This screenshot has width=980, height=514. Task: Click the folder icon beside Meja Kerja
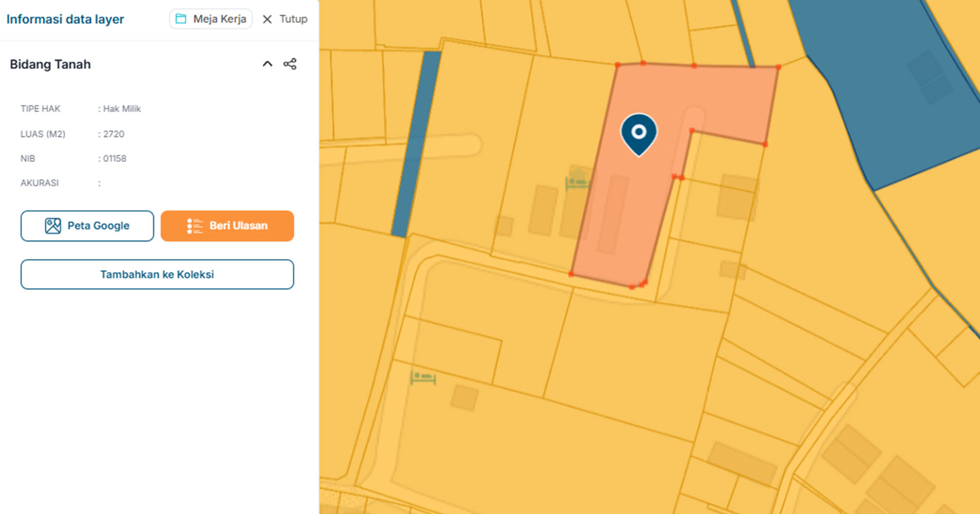(x=181, y=19)
